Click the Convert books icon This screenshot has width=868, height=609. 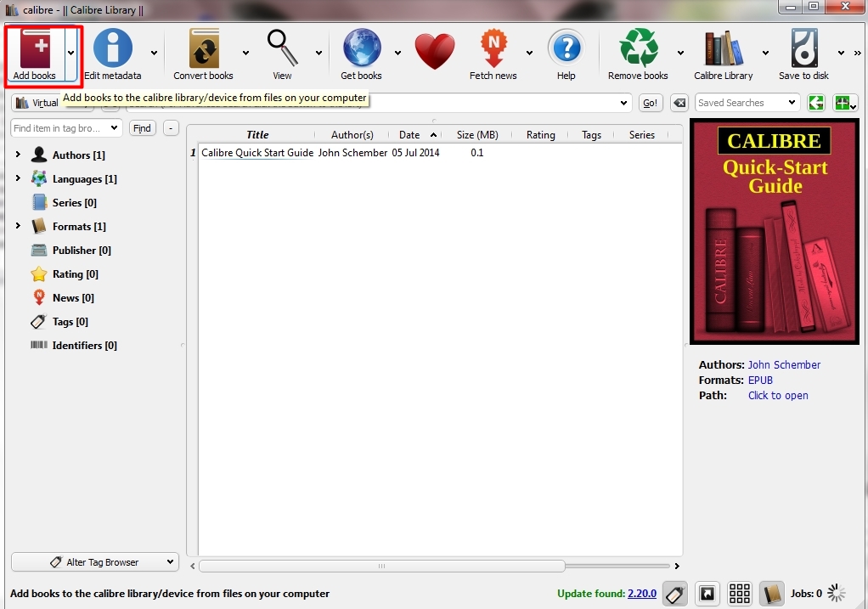203,53
